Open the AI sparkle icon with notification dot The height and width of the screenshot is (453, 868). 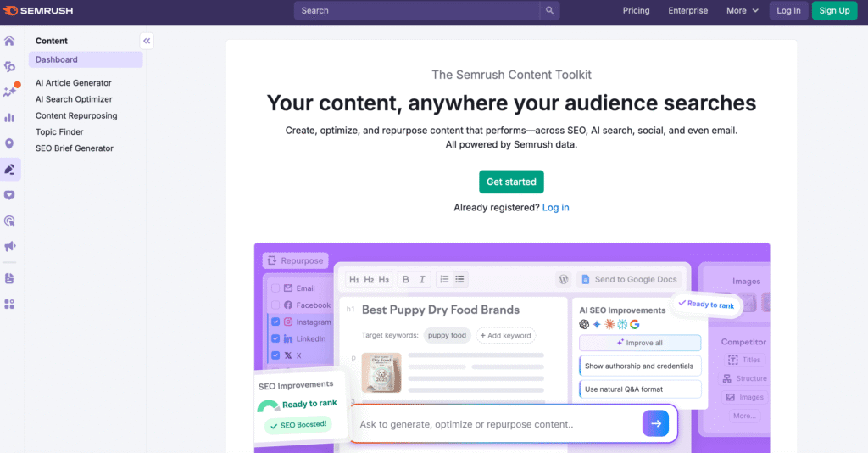click(x=9, y=92)
